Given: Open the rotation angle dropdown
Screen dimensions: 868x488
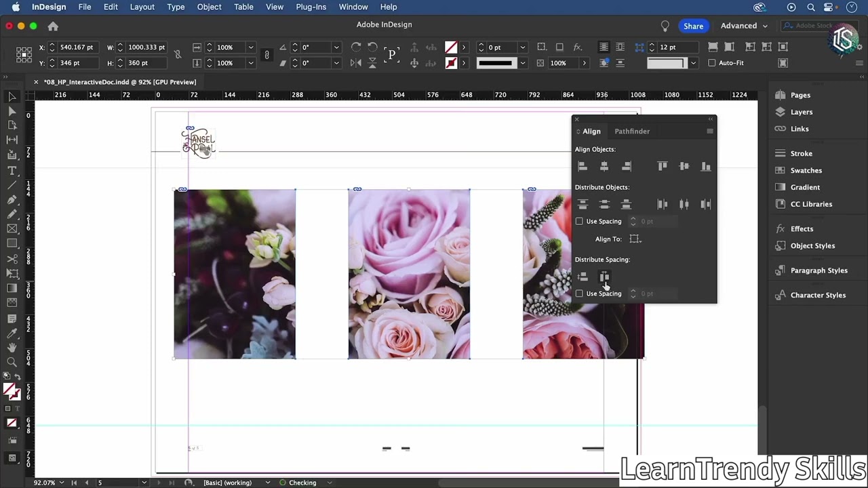Looking at the screenshot, I should point(336,47).
